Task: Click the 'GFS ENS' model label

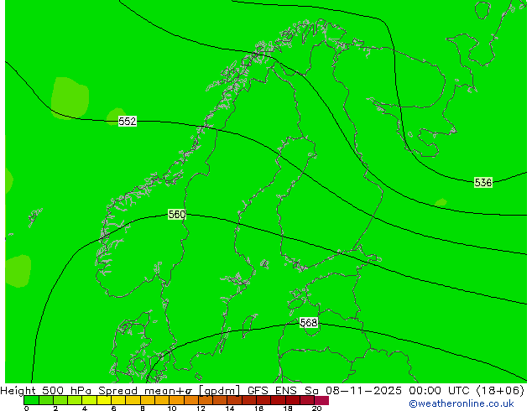Action: click(x=272, y=391)
